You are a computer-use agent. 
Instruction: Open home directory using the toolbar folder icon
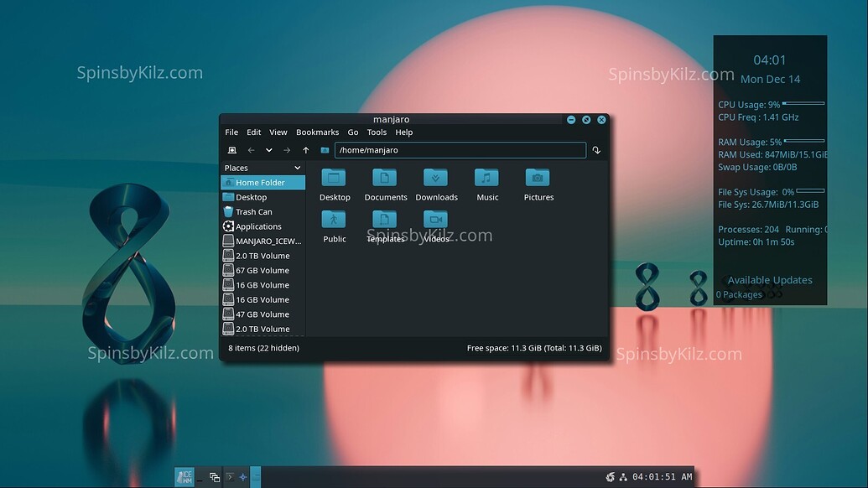[325, 150]
